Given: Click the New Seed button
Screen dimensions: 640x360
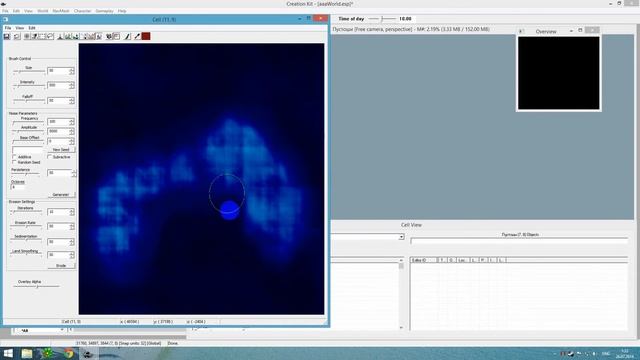Looking at the screenshot, I should click(61, 150).
